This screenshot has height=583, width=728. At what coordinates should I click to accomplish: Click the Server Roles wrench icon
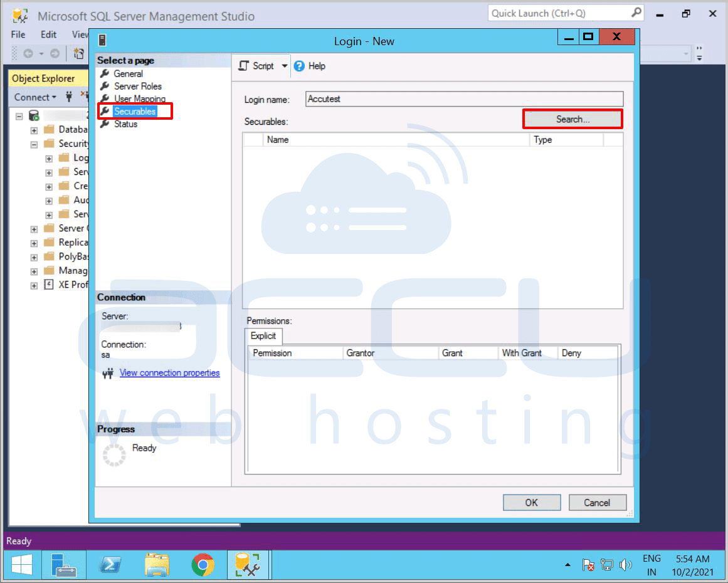[x=105, y=87]
